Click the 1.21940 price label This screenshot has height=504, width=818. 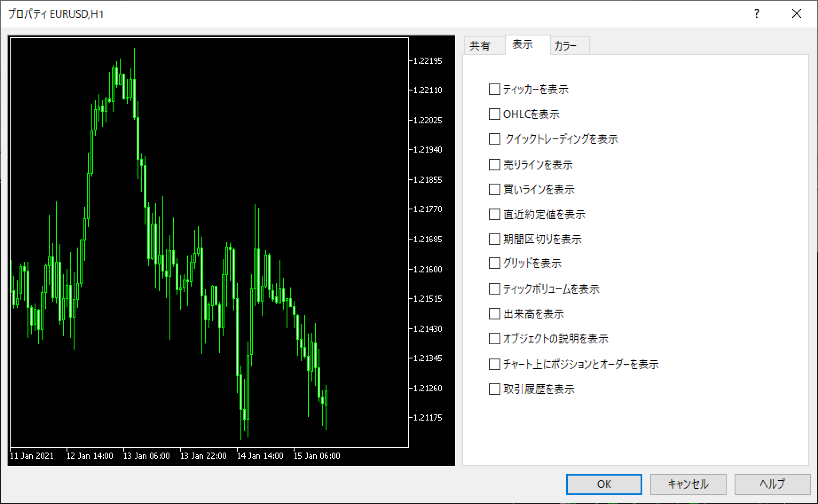(x=428, y=150)
